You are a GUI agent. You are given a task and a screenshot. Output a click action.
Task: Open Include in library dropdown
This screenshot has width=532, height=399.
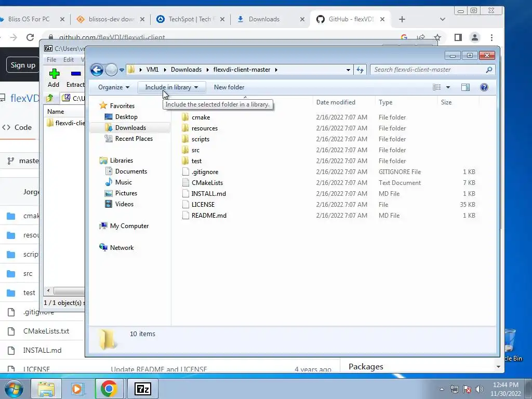tap(171, 87)
